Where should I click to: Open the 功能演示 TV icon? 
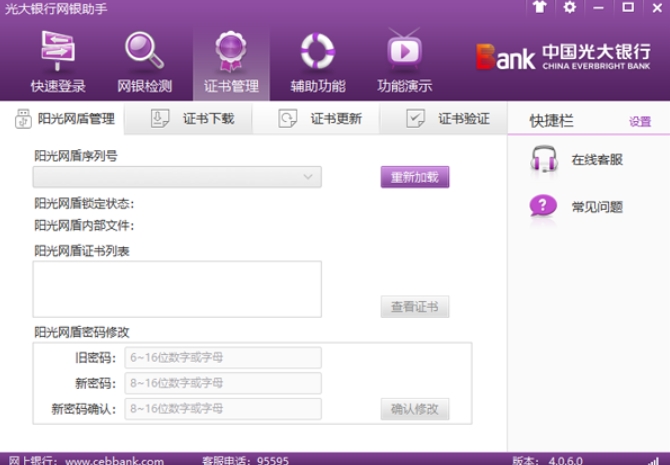404,50
